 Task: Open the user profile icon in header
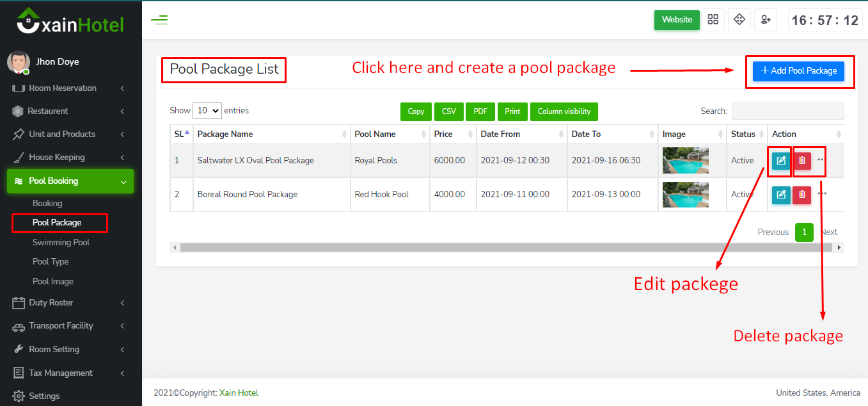(x=765, y=20)
